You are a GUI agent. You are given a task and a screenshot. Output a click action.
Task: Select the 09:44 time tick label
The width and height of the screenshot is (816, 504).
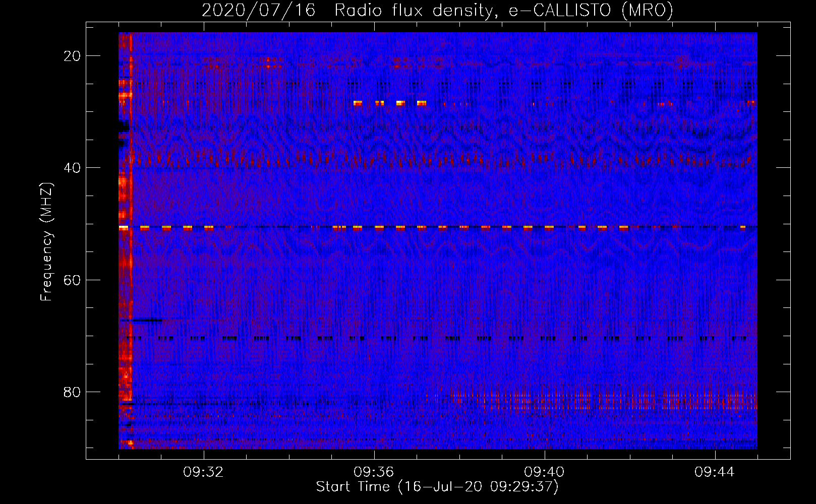(x=715, y=472)
